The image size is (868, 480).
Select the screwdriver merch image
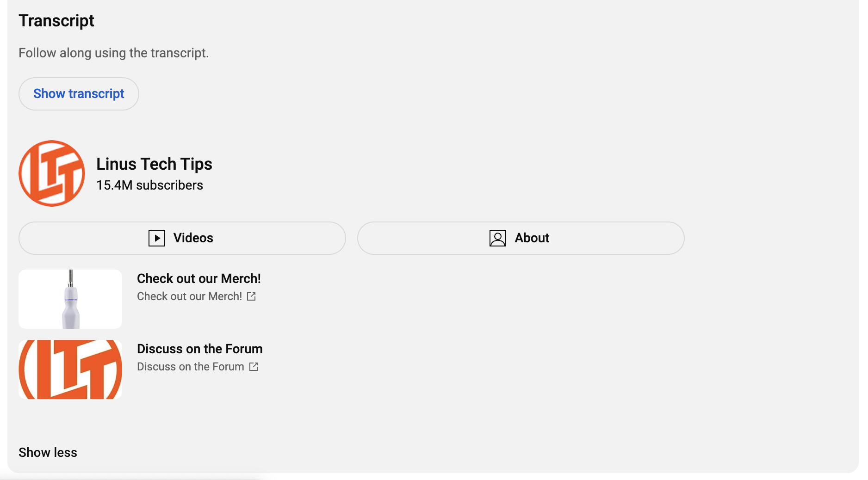coord(70,298)
